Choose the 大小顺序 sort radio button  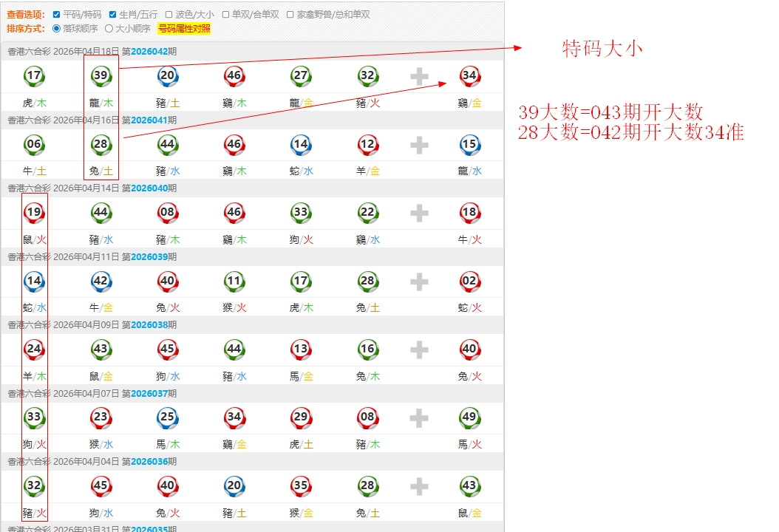(x=109, y=29)
